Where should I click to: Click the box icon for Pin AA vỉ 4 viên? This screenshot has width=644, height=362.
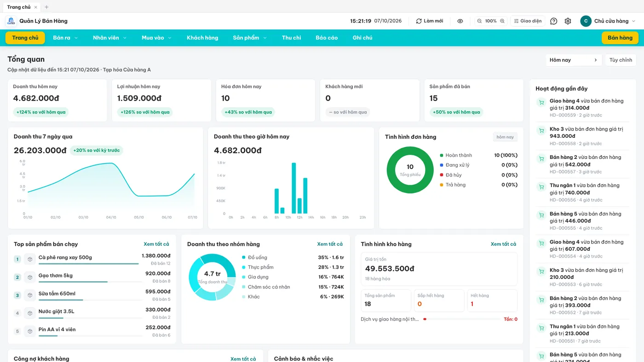tap(30, 331)
